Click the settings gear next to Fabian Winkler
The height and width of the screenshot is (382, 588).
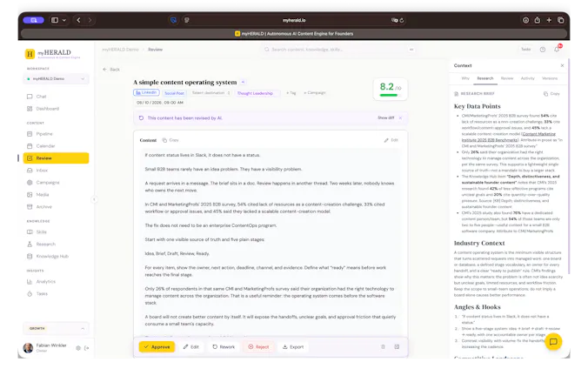78,348
